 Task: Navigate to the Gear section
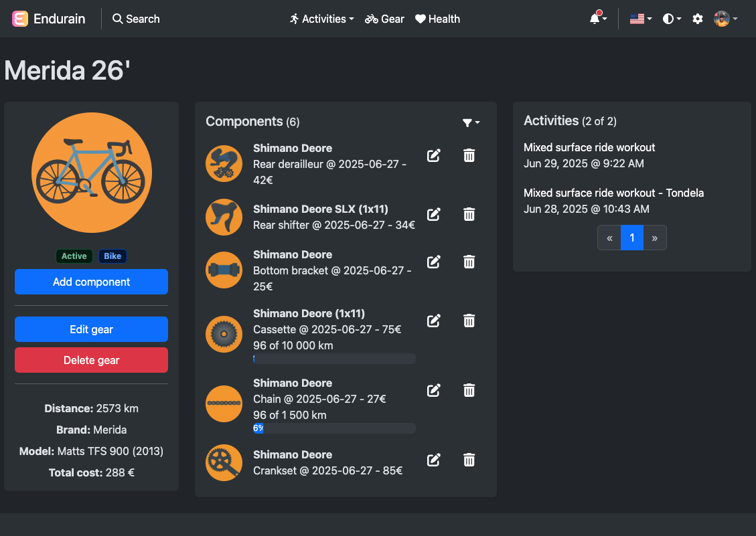(384, 19)
